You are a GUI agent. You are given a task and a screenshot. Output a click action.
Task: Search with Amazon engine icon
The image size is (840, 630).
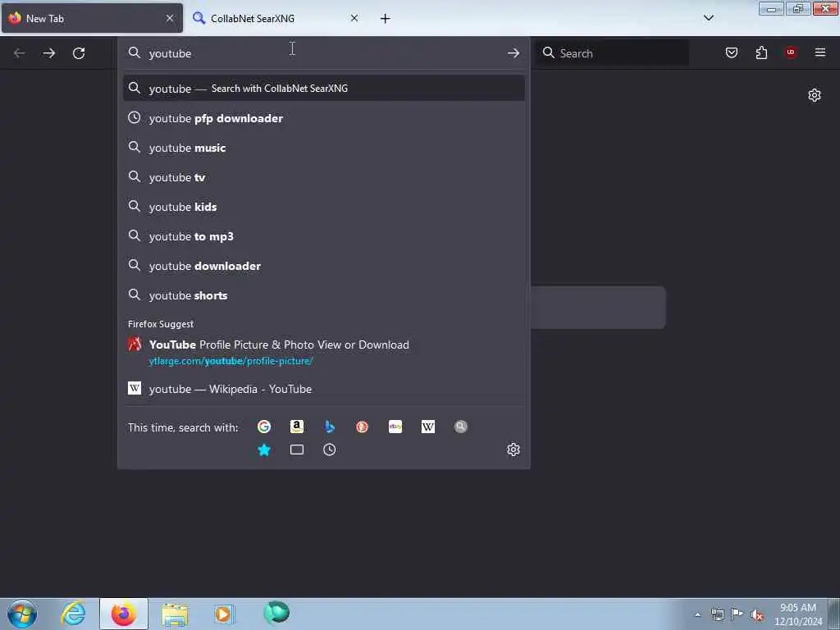click(297, 427)
